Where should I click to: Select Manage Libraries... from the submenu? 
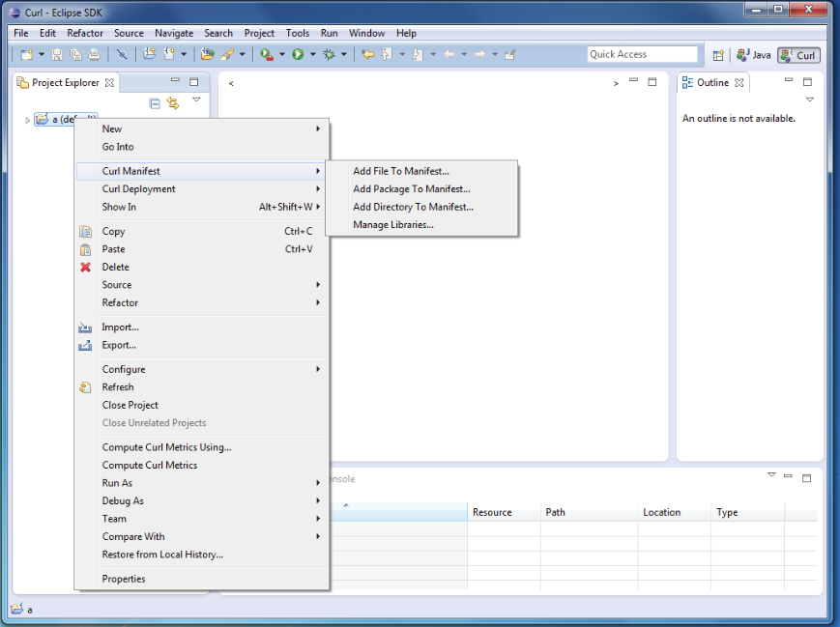393,225
